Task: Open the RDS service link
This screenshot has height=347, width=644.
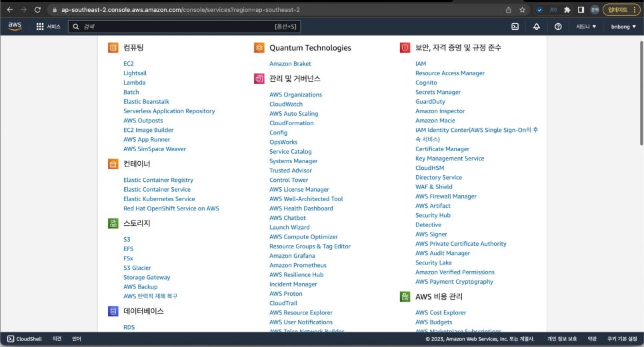Action: [x=129, y=327]
